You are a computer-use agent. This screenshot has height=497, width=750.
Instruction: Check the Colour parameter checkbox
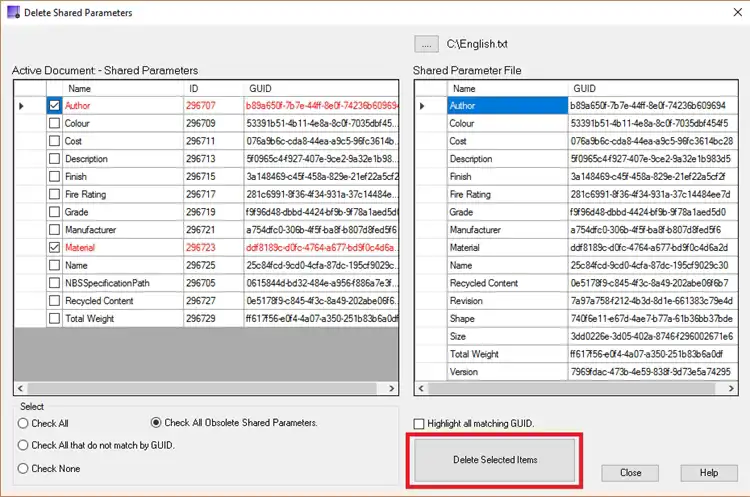pyautogui.click(x=54, y=123)
